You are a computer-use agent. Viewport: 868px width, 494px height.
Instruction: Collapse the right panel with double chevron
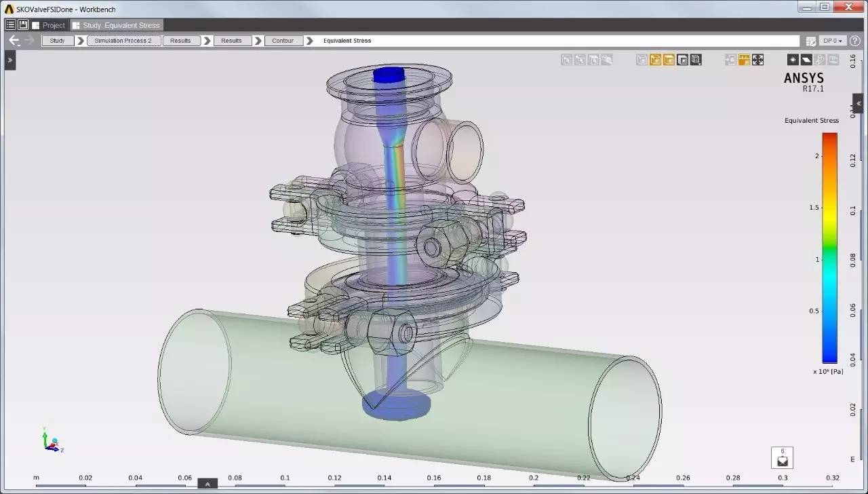click(x=859, y=104)
